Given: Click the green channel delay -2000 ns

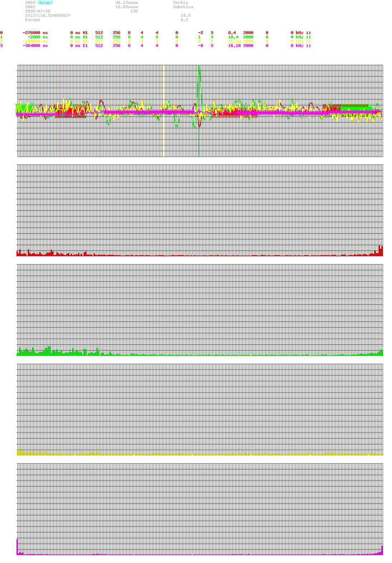Looking at the screenshot, I should click(38, 37).
